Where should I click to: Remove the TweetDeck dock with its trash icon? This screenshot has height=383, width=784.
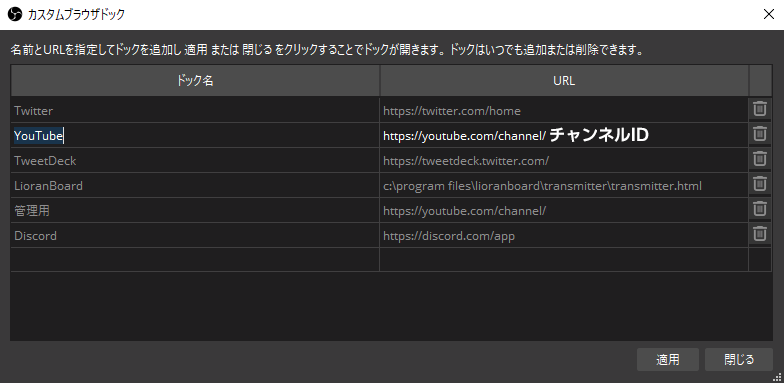(x=760, y=159)
